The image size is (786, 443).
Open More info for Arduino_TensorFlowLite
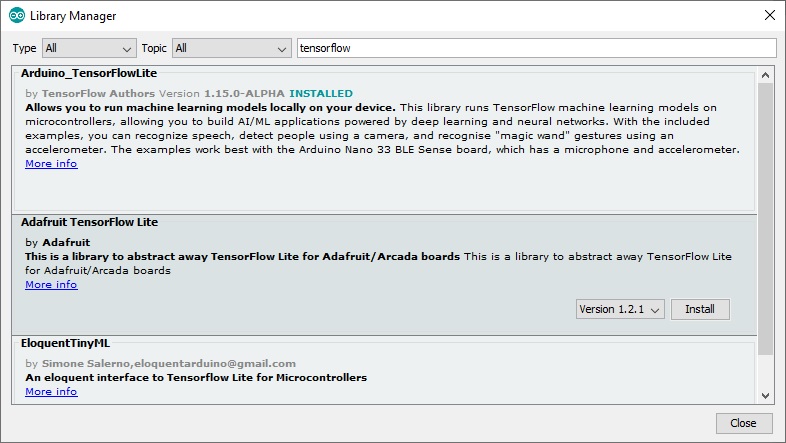51,164
